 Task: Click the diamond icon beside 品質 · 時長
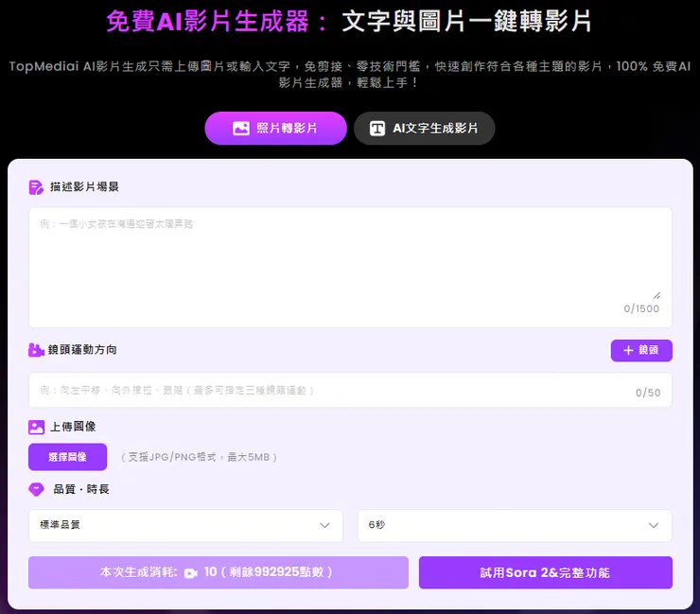36,489
